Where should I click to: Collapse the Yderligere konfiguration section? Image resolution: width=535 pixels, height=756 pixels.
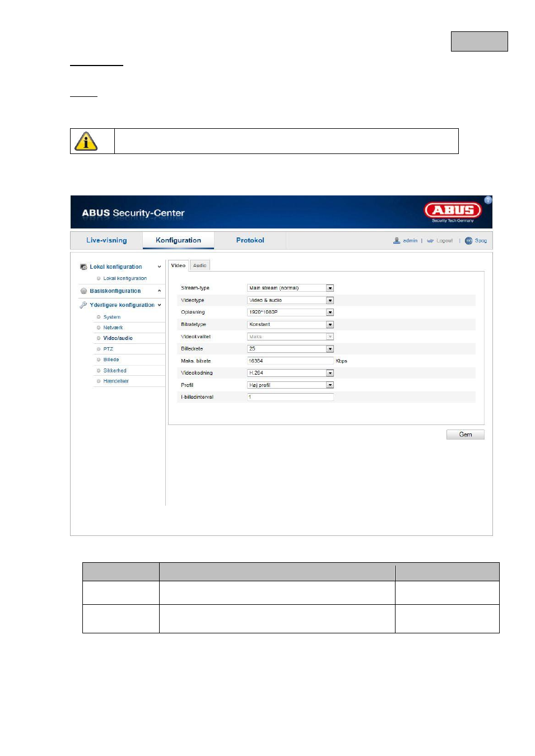click(159, 305)
